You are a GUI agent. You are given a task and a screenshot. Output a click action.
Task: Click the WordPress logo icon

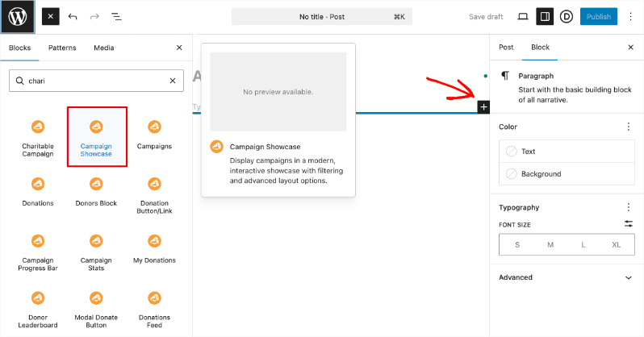pos(17,16)
